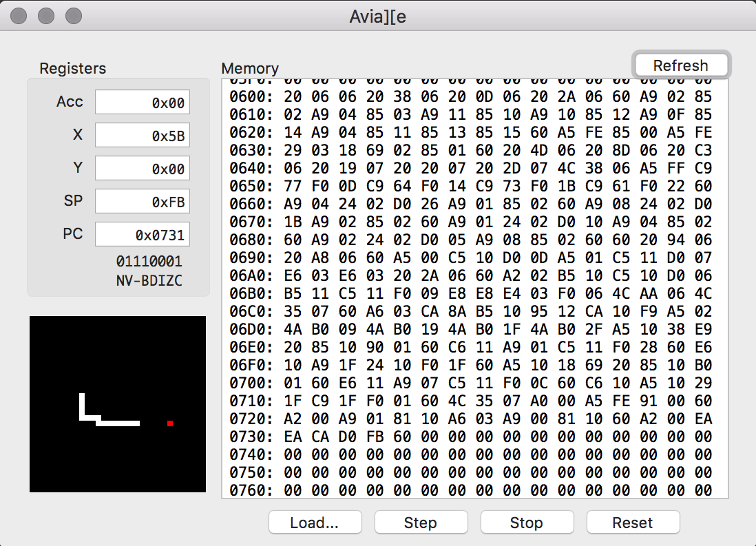
Task: Click memory row address 0720:
Action: pyautogui.click(x=251, y=419)
